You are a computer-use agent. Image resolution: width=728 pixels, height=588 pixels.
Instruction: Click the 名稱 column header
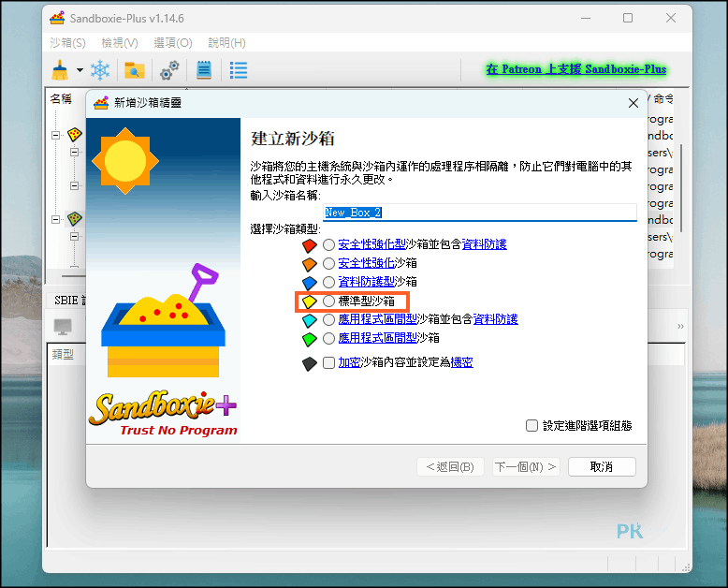(x=61, y=99)
